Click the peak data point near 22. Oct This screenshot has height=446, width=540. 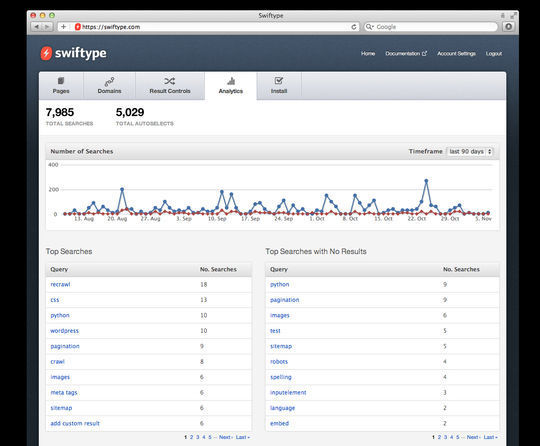click(426, 180)
